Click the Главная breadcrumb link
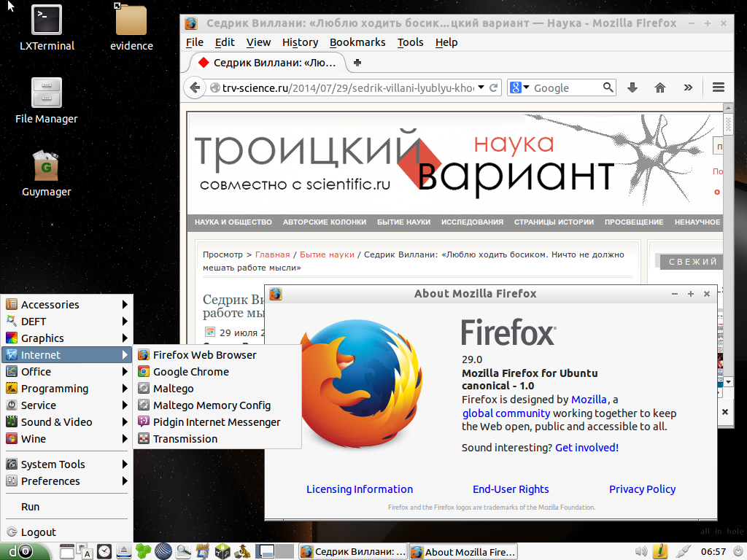The height and width of the screenshot is (560, 747). pos(273,254)
